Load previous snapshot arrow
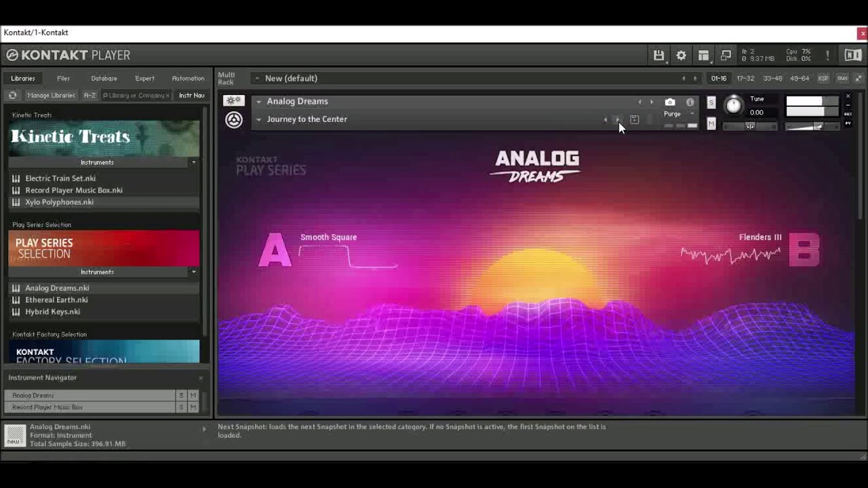 [606, 120]
